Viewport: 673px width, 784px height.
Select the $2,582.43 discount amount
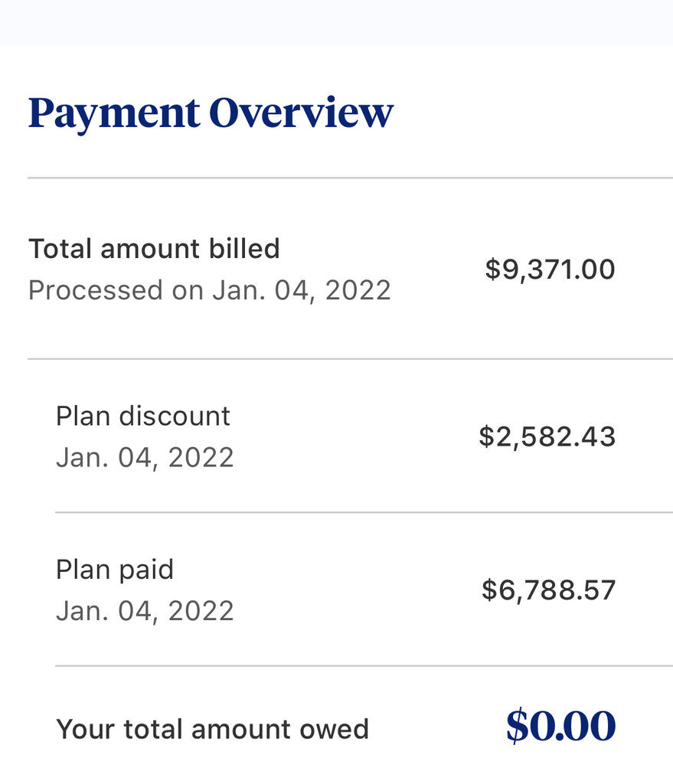[x=547, y=436]
